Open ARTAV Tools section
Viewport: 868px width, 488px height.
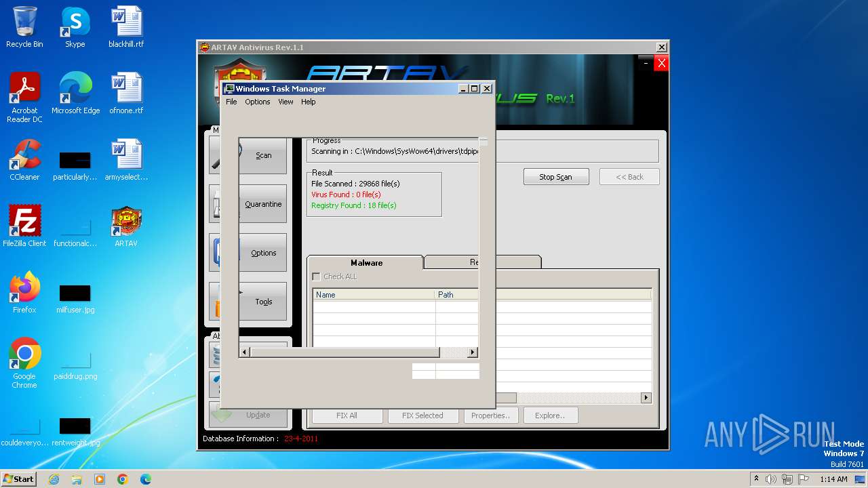pos(263,302)
